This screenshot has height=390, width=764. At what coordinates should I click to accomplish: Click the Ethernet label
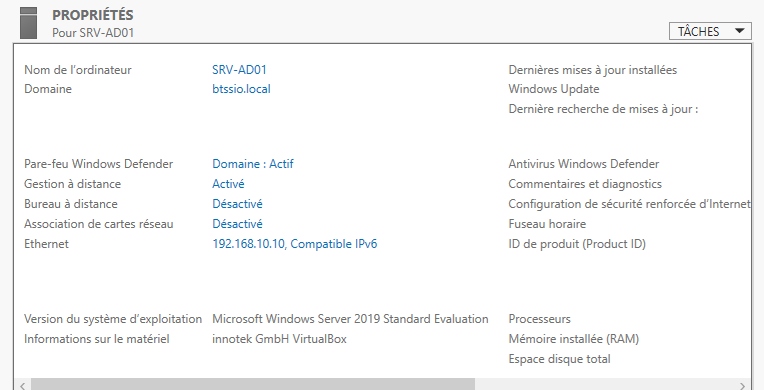[46, 244]
